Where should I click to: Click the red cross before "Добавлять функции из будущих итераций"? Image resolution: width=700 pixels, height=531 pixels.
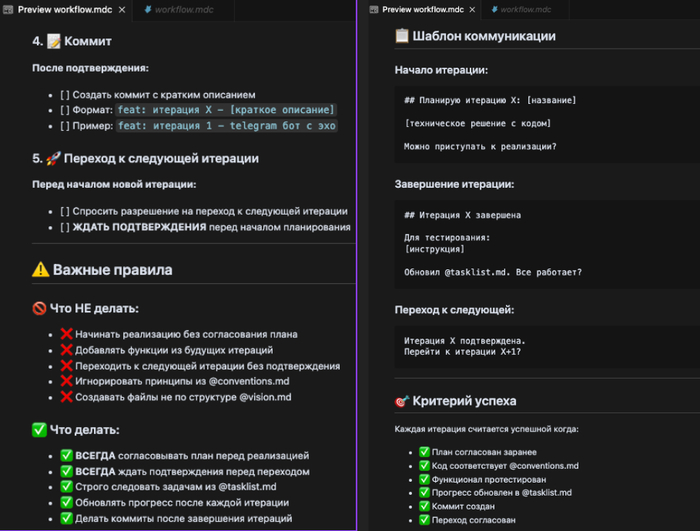point(66,350)
